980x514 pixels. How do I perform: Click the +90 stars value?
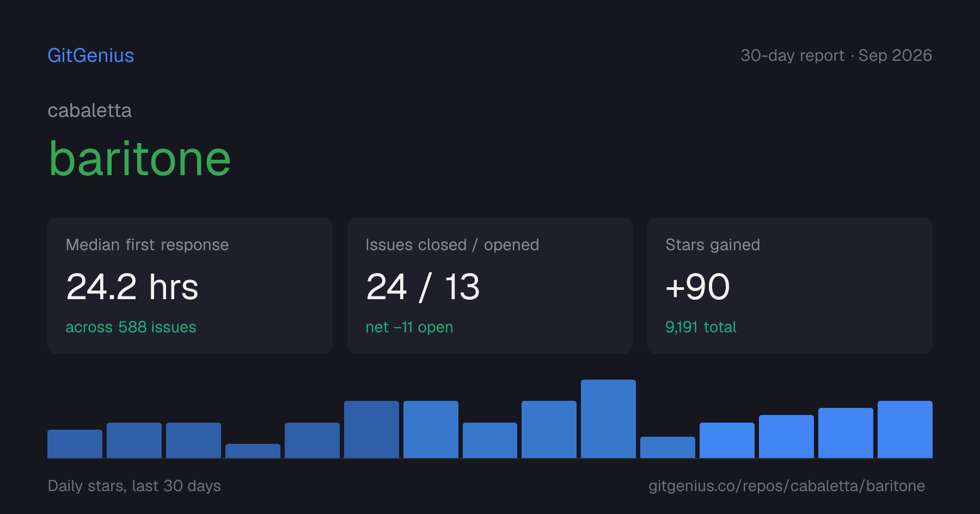[x=697, y=287]
